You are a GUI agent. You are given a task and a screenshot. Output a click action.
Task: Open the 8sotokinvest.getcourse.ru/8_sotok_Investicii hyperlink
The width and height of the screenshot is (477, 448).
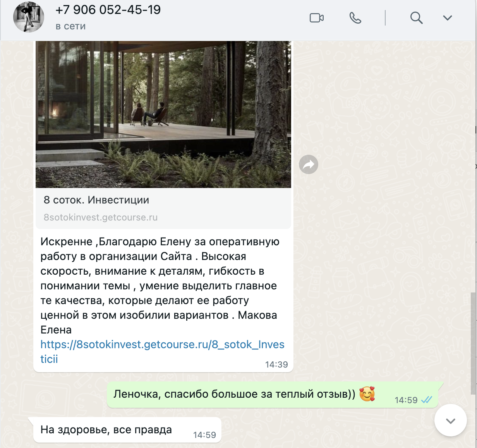click(162, 352)
